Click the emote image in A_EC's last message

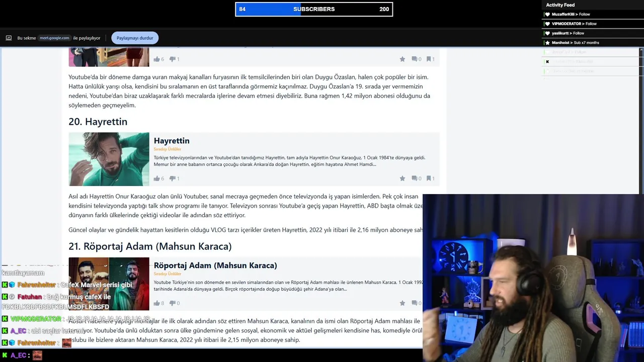click(x=37, y=355)
